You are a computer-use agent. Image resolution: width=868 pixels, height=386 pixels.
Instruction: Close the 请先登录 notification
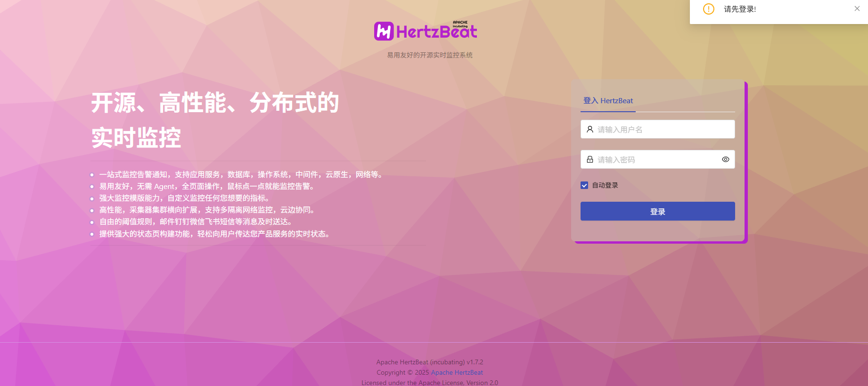tap(857, 8)
